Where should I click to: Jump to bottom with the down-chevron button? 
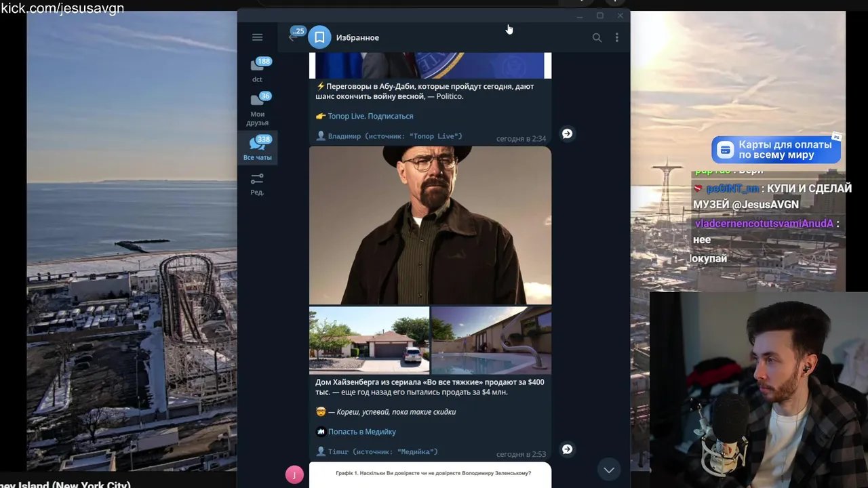point(609,470)
